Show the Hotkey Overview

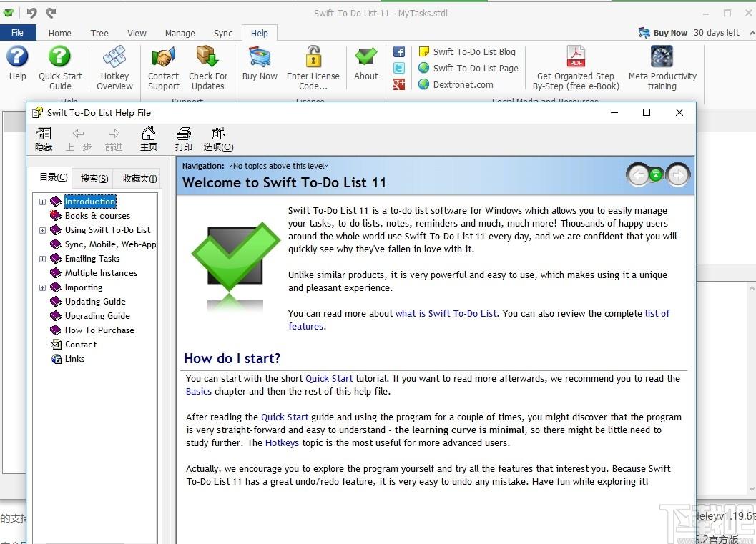tap(114, 68)
